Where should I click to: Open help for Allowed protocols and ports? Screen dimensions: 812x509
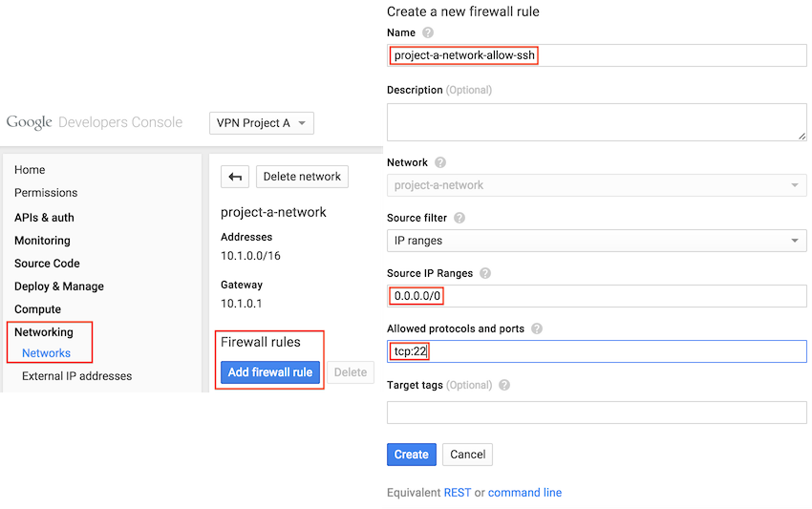coord(537,329)
